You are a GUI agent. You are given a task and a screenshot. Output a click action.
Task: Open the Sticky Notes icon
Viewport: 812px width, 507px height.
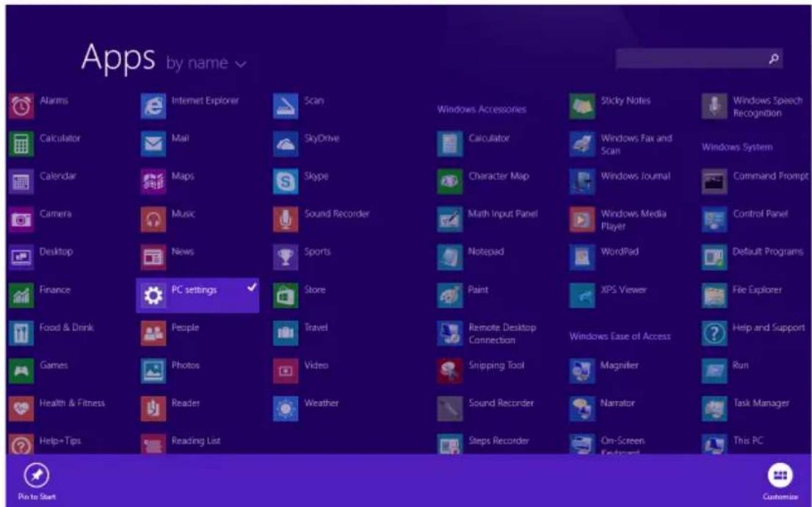(582, 107)
